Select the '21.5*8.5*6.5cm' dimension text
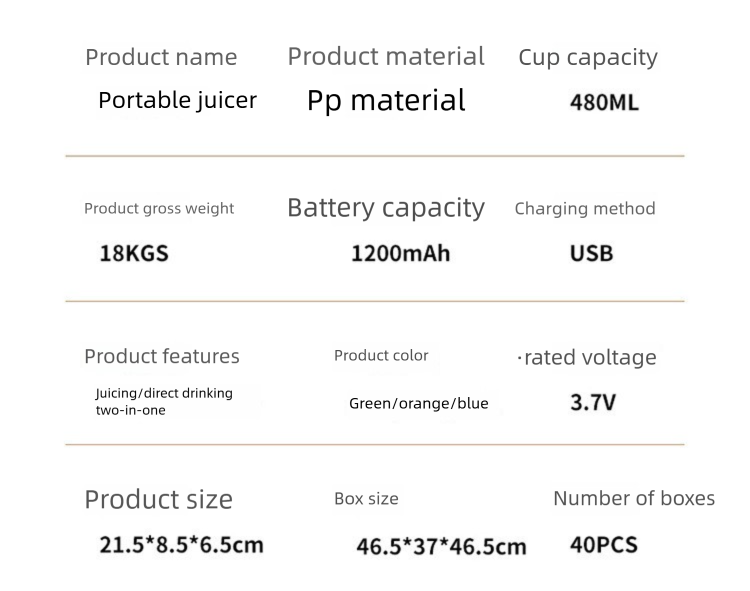The height and width of the screenshot is (591, 750). pos(181,545)
